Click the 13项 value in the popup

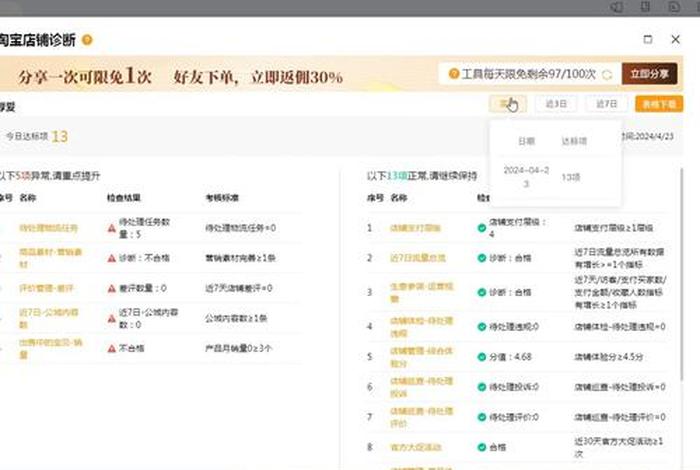(x=571, y=177)
